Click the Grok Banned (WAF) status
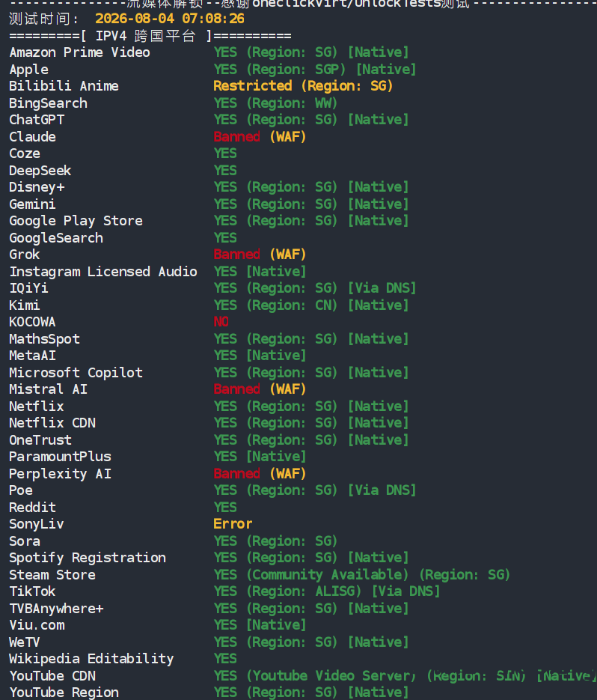Viewport: 597px width, 700px height. click(260, 255)
